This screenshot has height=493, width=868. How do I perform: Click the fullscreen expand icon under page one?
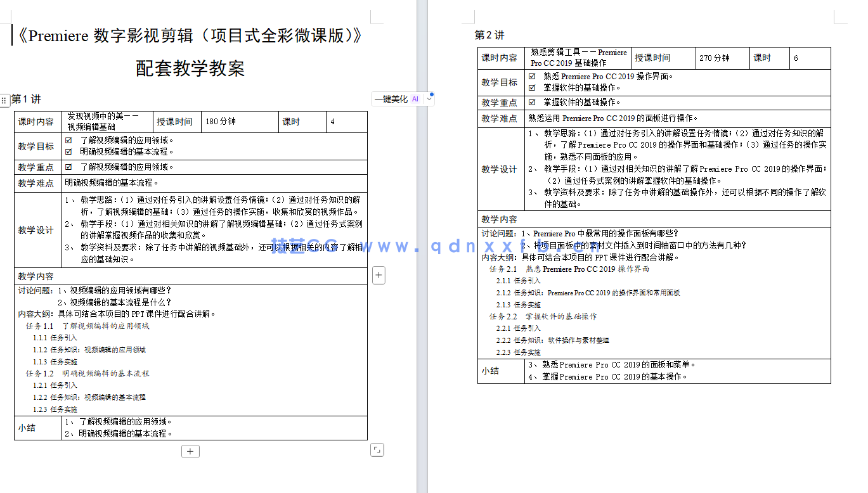tap(377, 449)
